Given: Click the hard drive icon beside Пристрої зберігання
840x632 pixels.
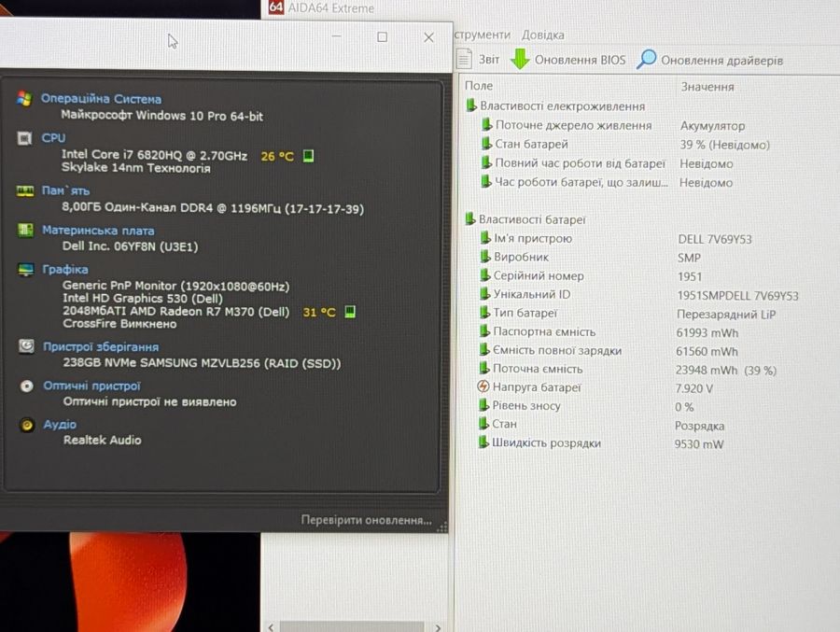Looking at the screenshot, I should click(26, 346).
